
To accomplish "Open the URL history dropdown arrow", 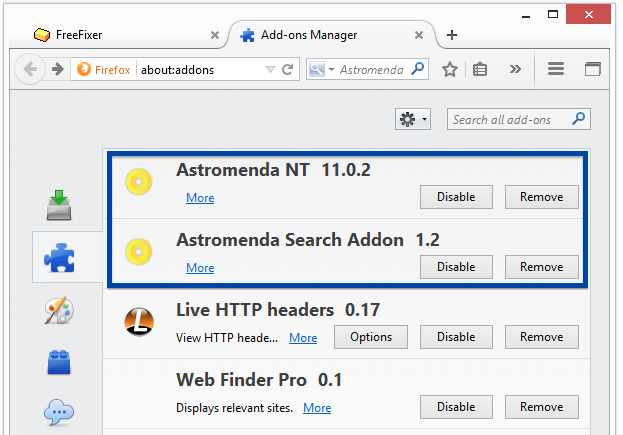I will coord(270,70).
